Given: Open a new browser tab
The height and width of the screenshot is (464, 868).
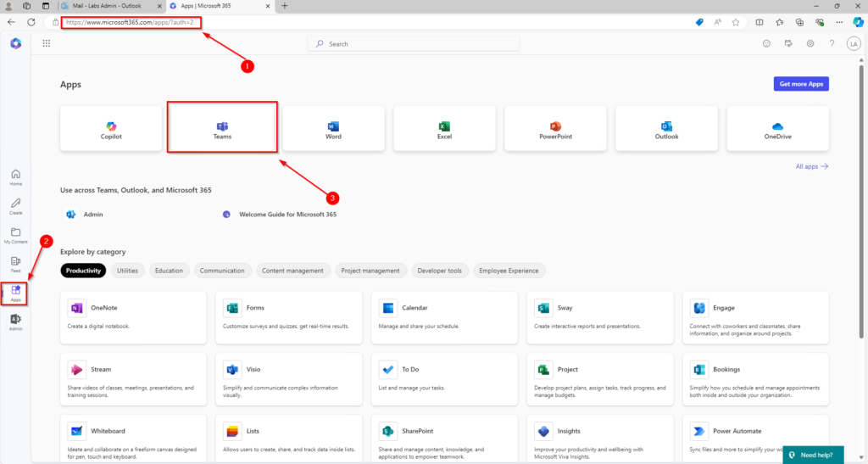Looking at the screenshot, I should pos(285,6).
